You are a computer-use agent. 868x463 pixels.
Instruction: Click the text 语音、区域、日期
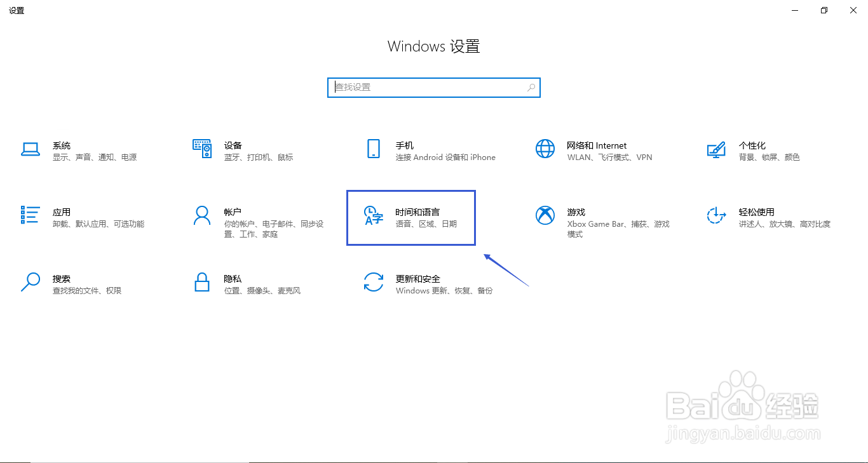pyautogui.click(x=426, y=224)
